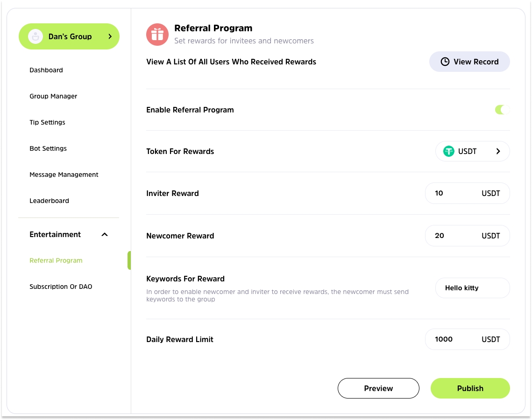
Task: Open Message Management page
Action: pos(64,175)
